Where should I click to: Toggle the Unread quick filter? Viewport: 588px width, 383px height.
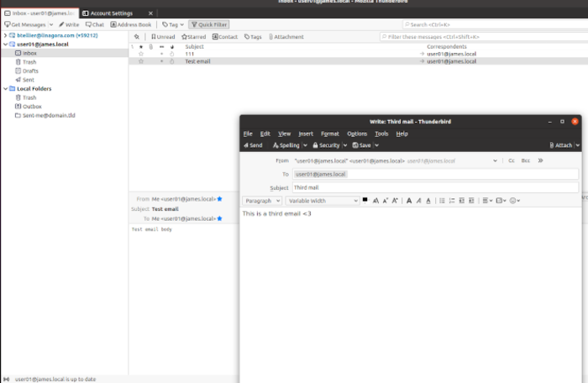pyautogui.click(x=163, y=37)
